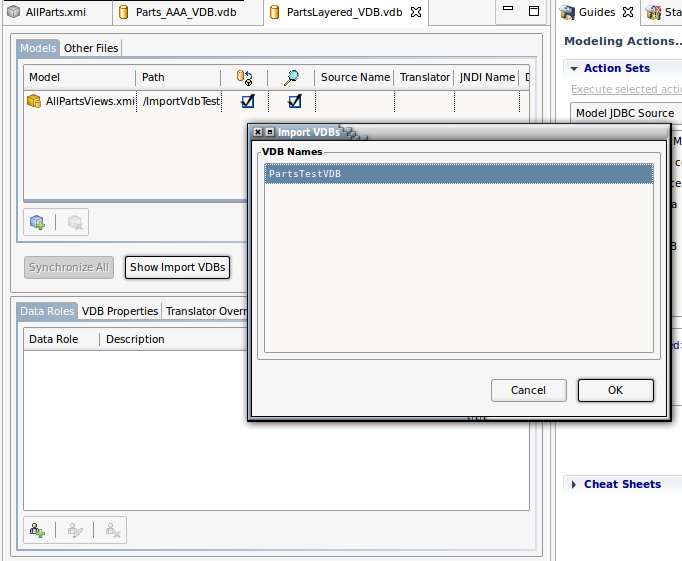Click the synchronized column header icon
The image size is (682, 561).
click(244, 77)
